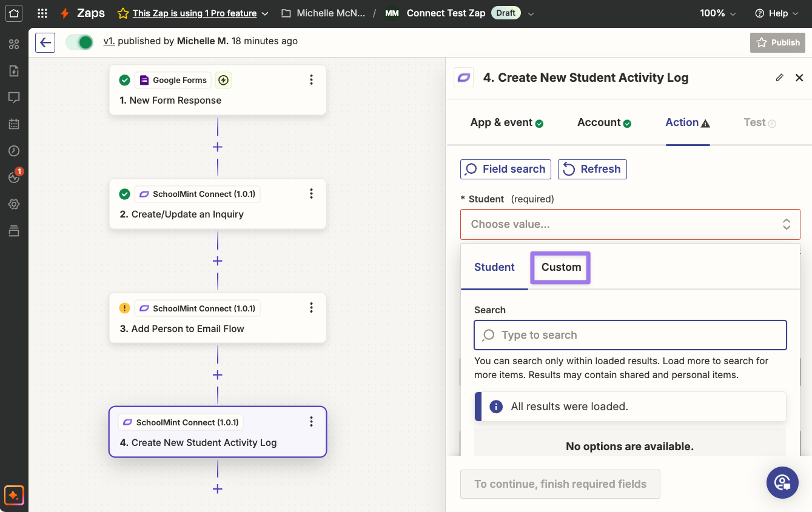This screenshot has height=512, width=812.
Task: Open the 100% zoom dropdown
Action: [718, 13]
